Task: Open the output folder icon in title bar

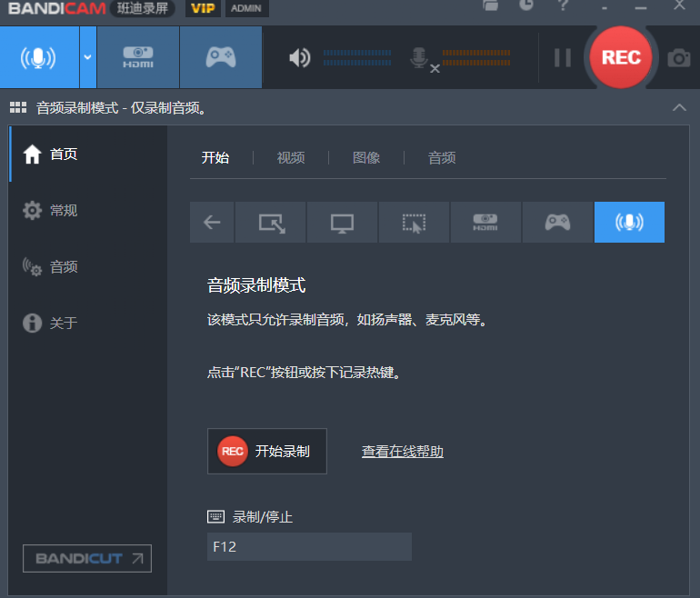Action: (x=490, y=5)
